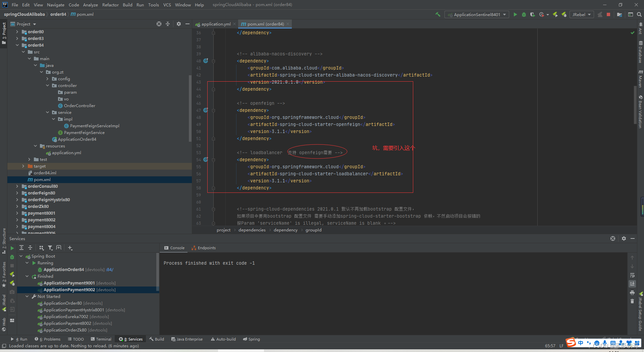The width and height of the screenshot is (644, 352).
Task: Open Group By options in Services toolbar
Action: [x=42, y=248]
